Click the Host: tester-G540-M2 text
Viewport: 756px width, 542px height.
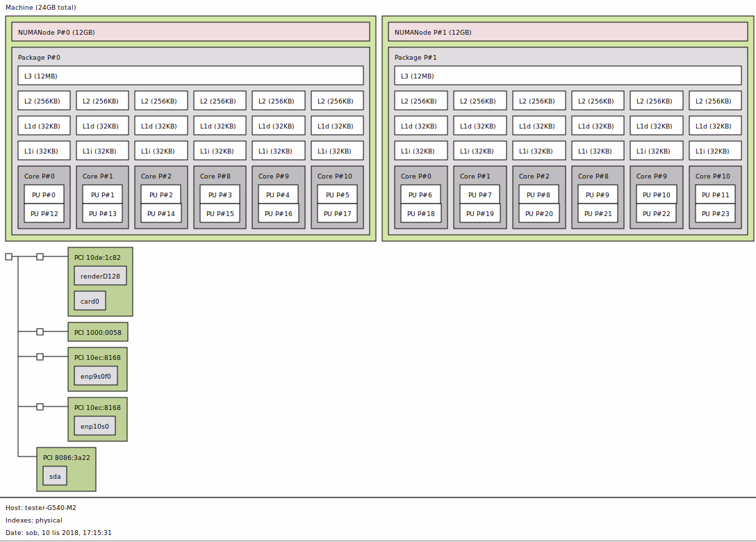click(x=41, y=508)
